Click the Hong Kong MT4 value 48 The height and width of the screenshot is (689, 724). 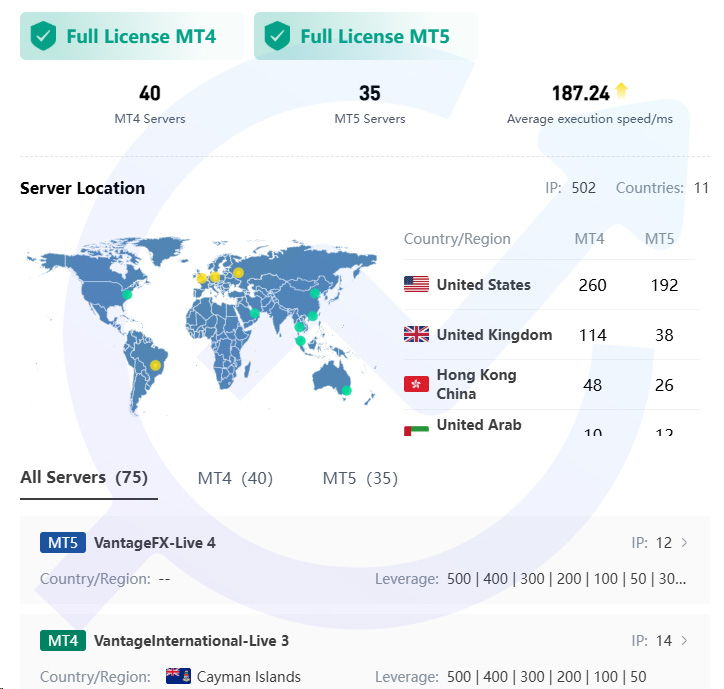point(592,385)
